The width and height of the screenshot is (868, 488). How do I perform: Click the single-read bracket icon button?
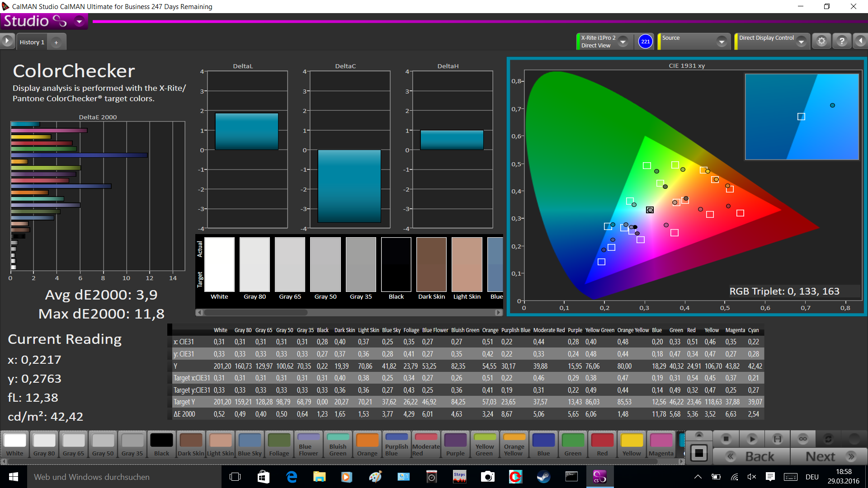(x=777, y=439)
